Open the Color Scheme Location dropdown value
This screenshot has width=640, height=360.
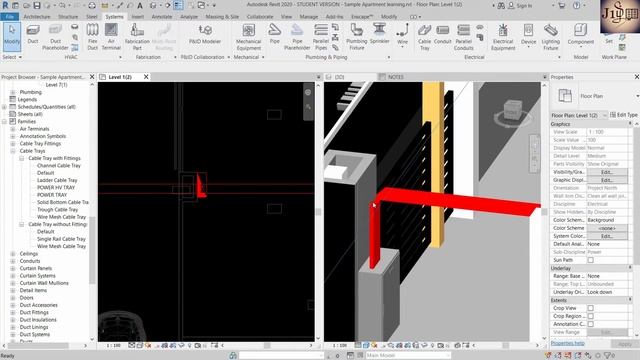pyautogui.click(x=608, y=220)
